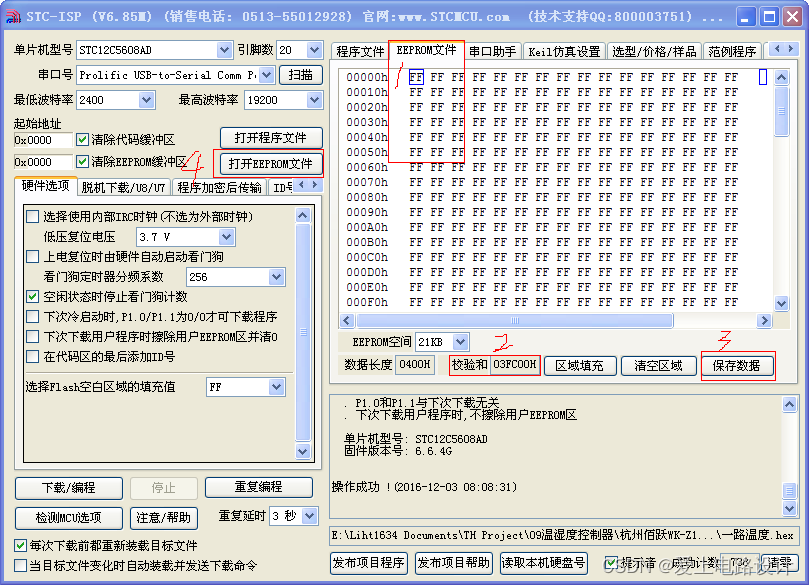The width and height of the screenshot is (809, 585).
Task: Click the left tab-scroll arrow beside 范例程序
Action: tap(777, 48)
